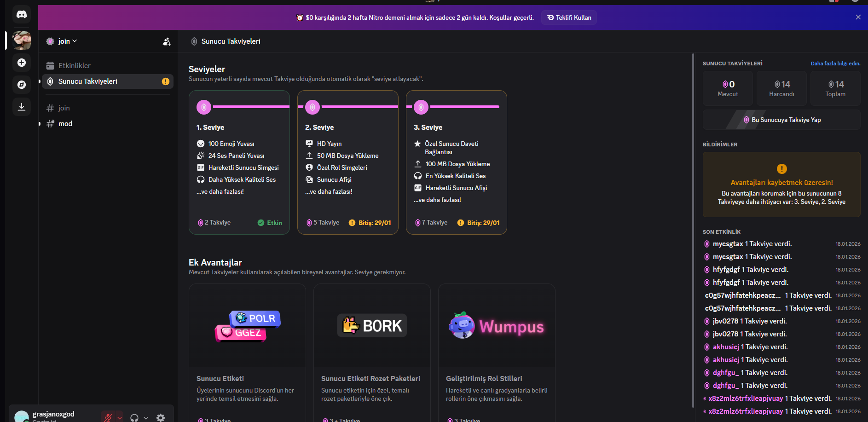Viewport: 868px width, 422px height.
Task: Click the invite members icon
Action: click(x=167, y=42)
